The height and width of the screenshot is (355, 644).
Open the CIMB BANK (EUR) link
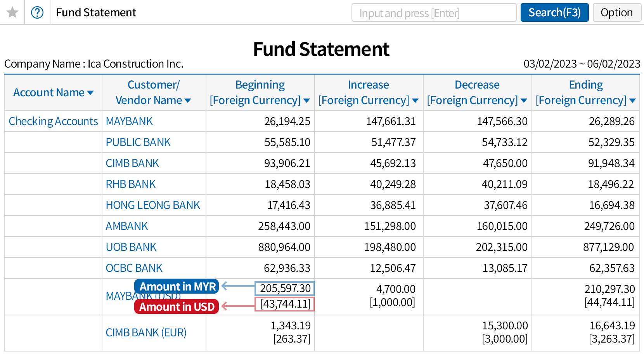tap(146, 332)
